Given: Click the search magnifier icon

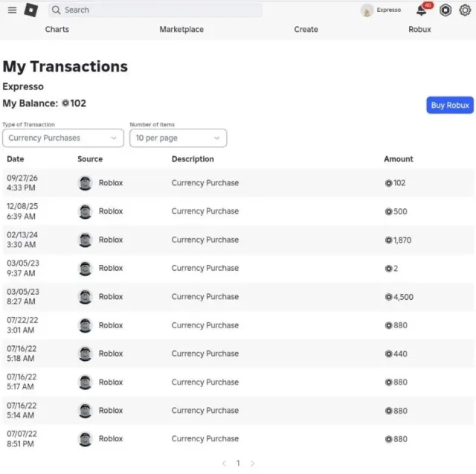Looking at the screenshot, I should click(x=56, y=10).
